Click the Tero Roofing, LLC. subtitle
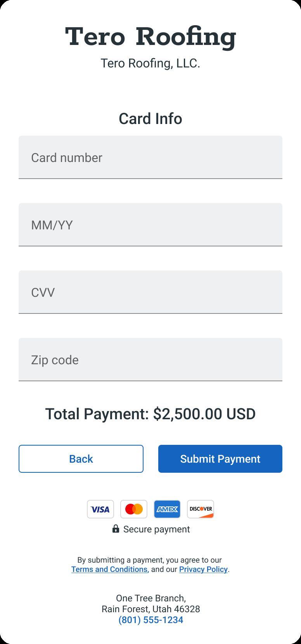Screen dimensions: 301x644 [x=150, y=63]
